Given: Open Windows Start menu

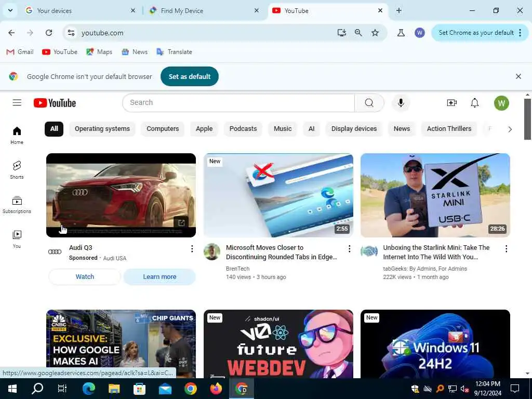Looking at the screenshot, I should pyautogui.click(x=12, y=389).
